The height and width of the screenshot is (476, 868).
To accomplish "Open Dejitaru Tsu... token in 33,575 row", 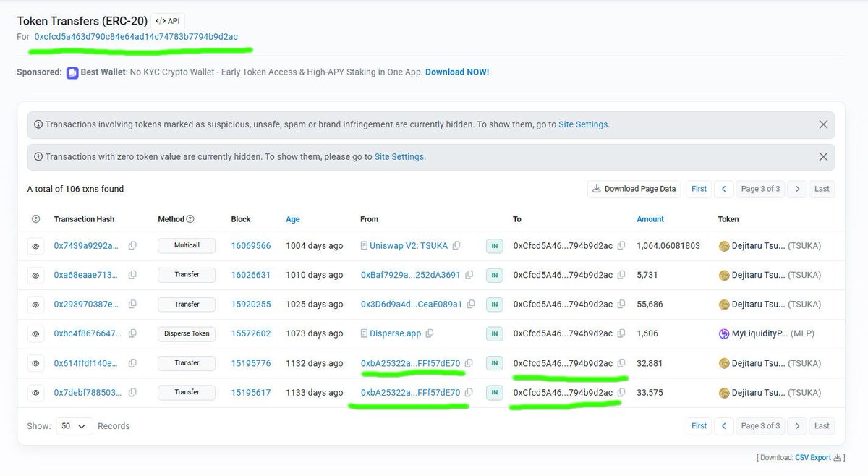I will pyautogui.click(x=769, y=393).
